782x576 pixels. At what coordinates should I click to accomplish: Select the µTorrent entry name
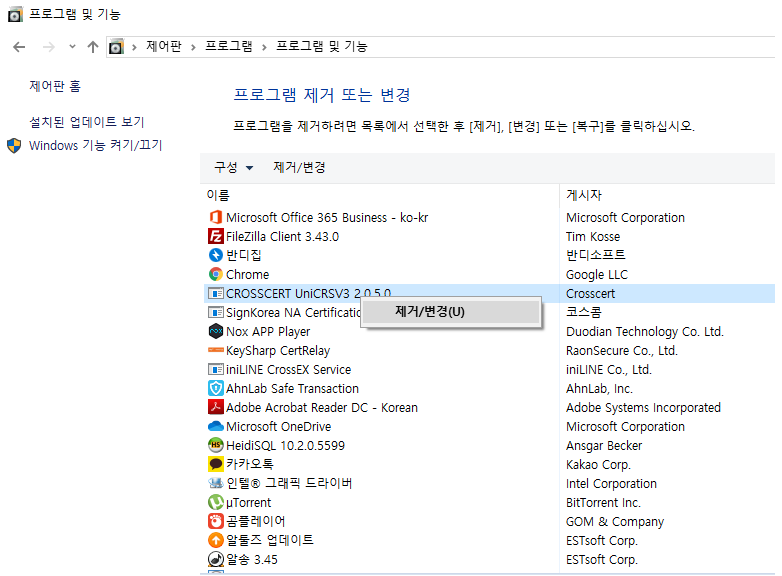coord(248,502)
